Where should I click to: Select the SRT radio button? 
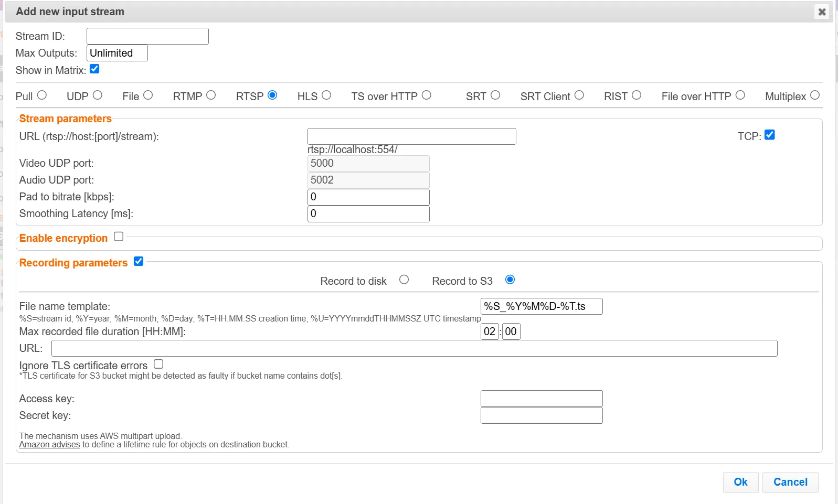495,95
